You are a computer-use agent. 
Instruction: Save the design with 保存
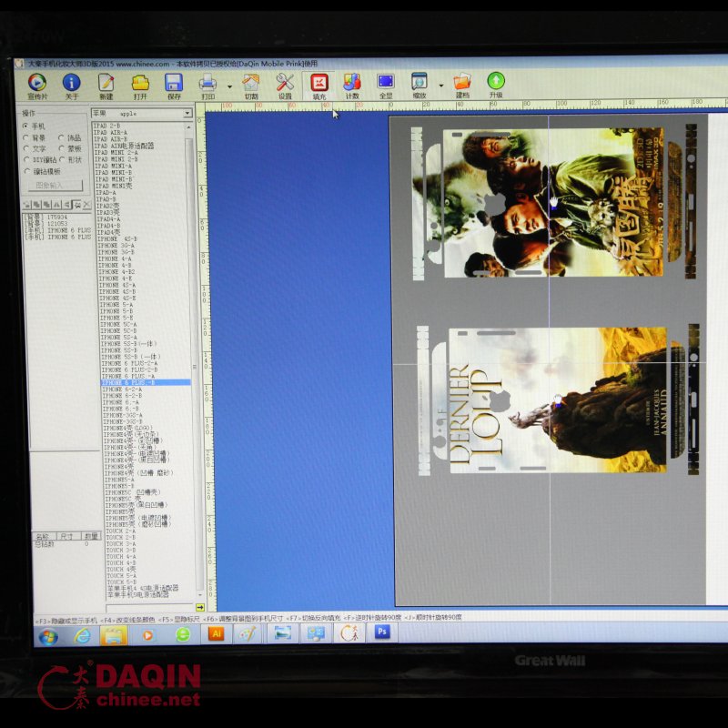coord(174,86)
